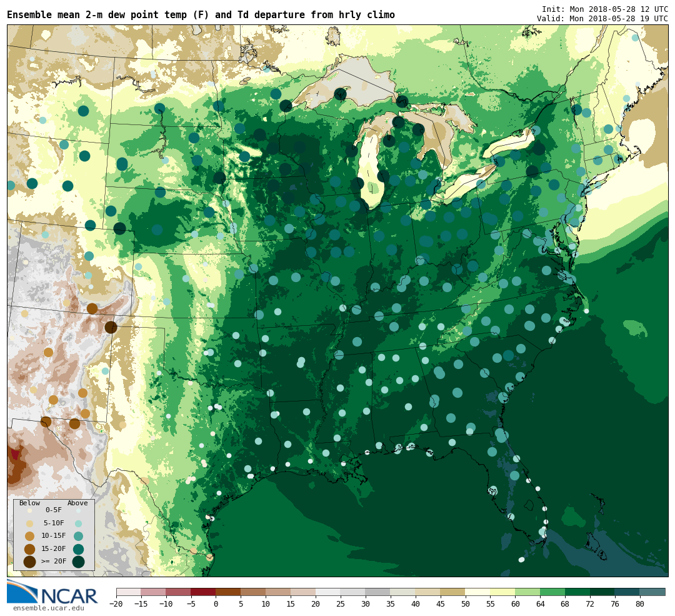
Task: Click the Above >= 20F darkest green legend circle
Action: tap(78, 562)
